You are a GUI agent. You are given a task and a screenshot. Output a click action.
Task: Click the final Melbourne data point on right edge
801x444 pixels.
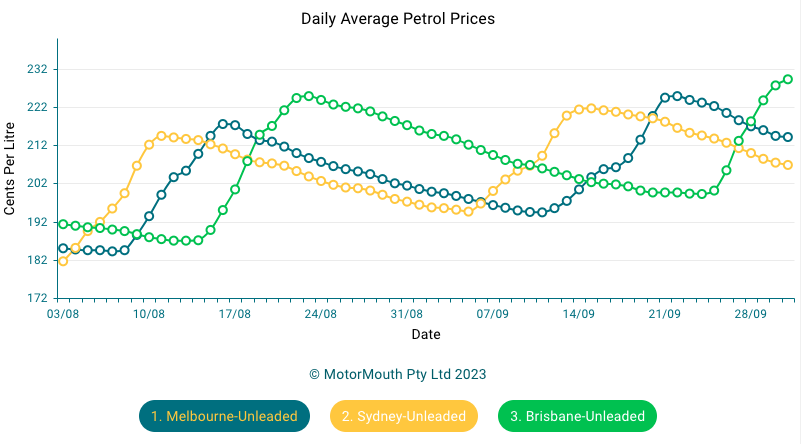pyautogui.click(x=788, y=137)
